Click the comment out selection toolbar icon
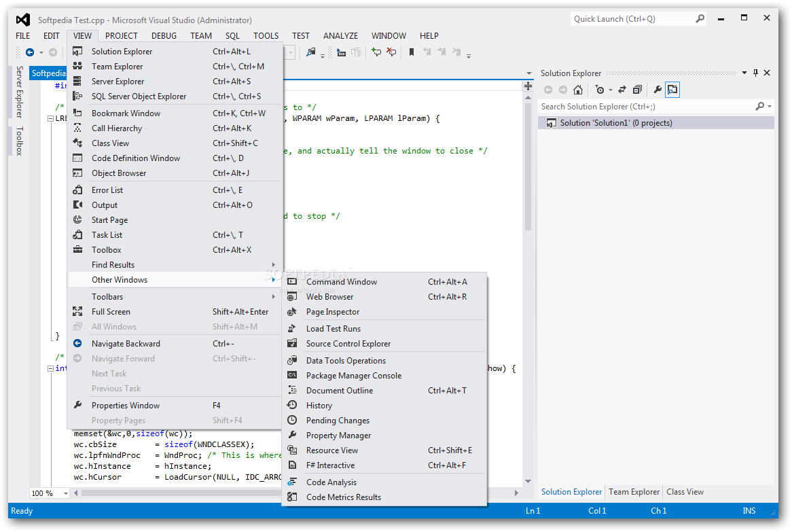The image size is (792, 532). tap(376, 52)
